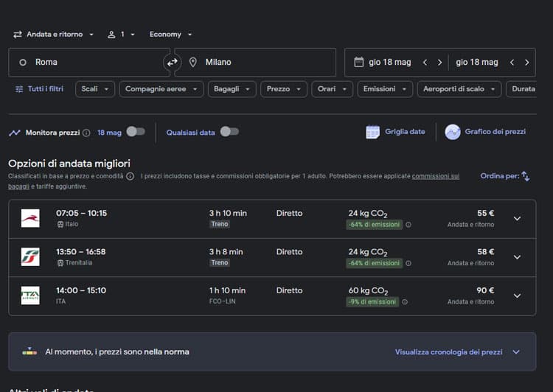The width and height of the screenshot is (553, 392).
Task: Select the 55 € Italo price
Action: 485,213
